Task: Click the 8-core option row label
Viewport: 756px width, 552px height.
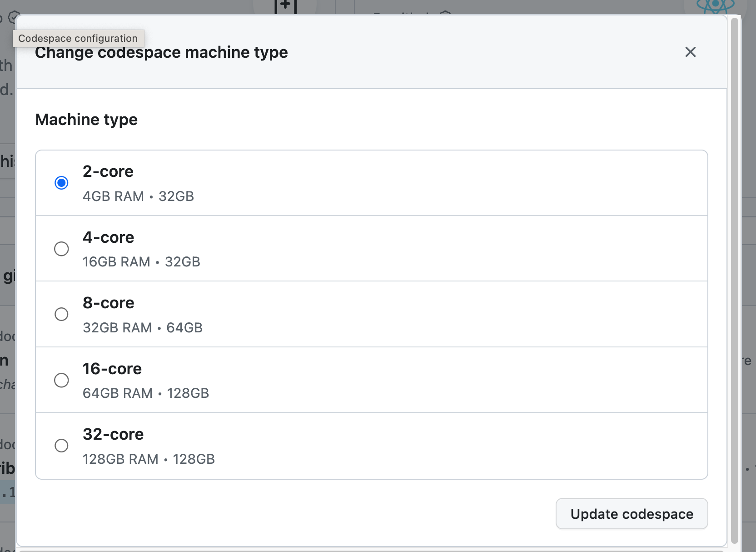Action: pos(108,302)
